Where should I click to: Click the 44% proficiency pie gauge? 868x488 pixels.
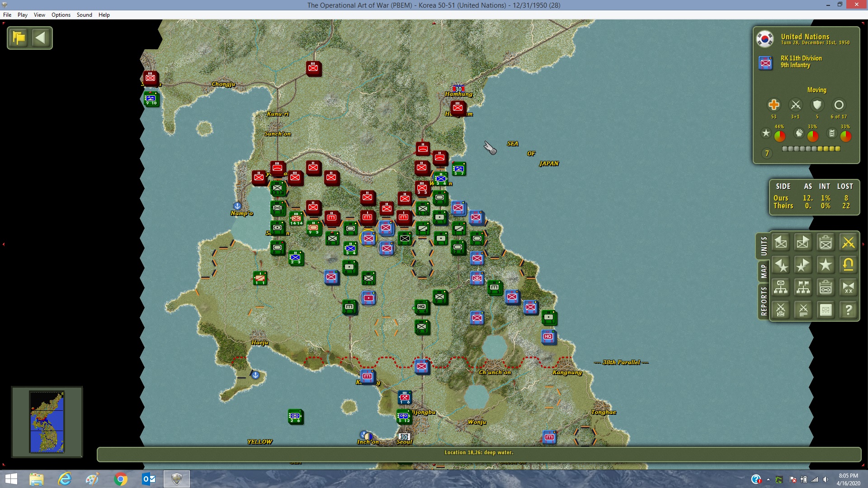pyautogui.click(x=780, y=136)
